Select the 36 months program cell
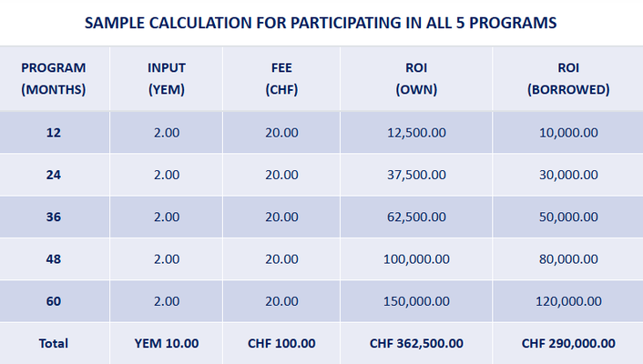 click(54, 217)
